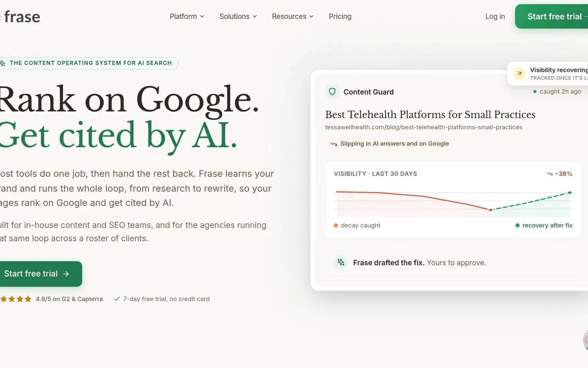588x368 pixels.
Task: Click the sparkle icon beside Frase drafted
Action: 341,262
